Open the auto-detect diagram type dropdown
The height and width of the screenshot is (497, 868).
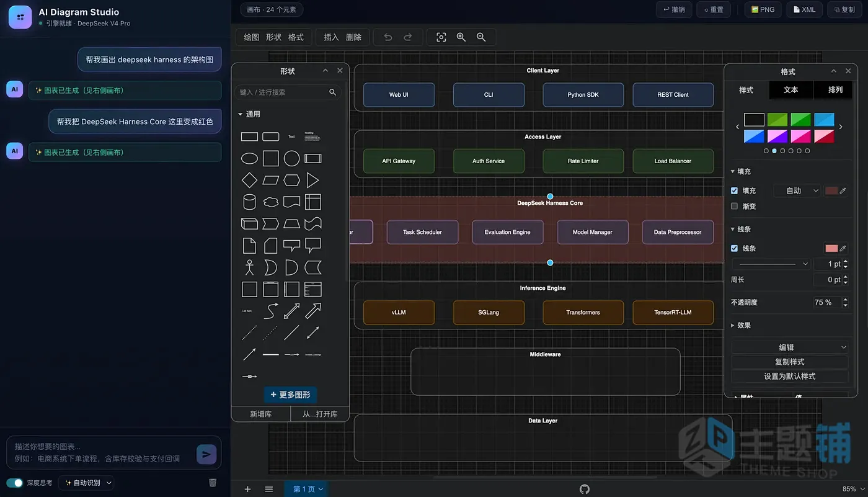[x=87, y=483]
